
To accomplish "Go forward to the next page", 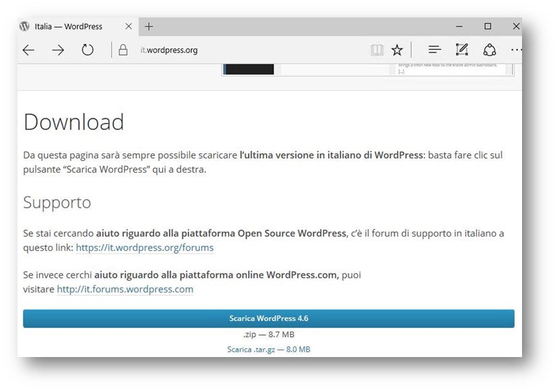I will (58, 50).
